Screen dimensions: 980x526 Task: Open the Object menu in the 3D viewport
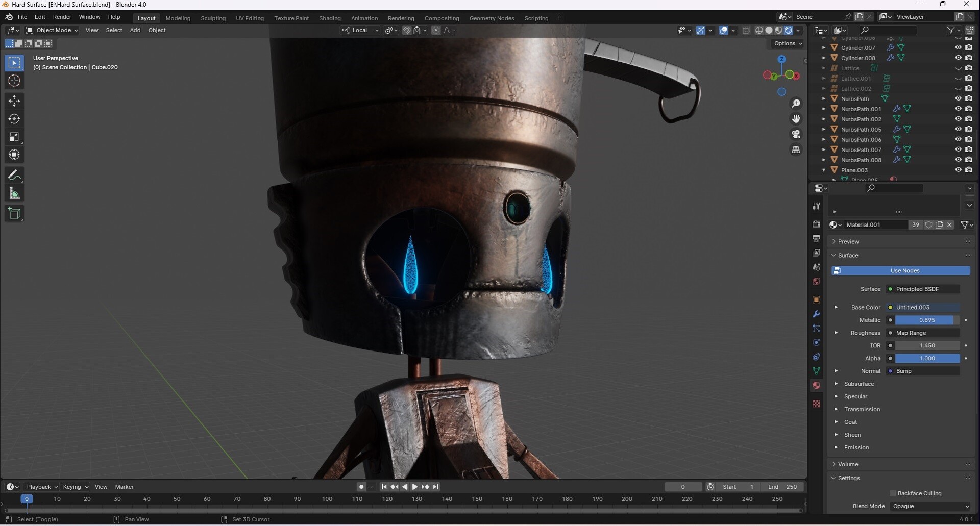[157, 30]
